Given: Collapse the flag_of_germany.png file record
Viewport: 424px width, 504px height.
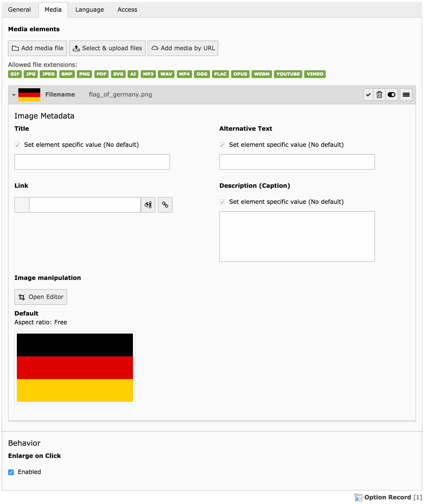Looking at the screenshot, I should point(14,95).
